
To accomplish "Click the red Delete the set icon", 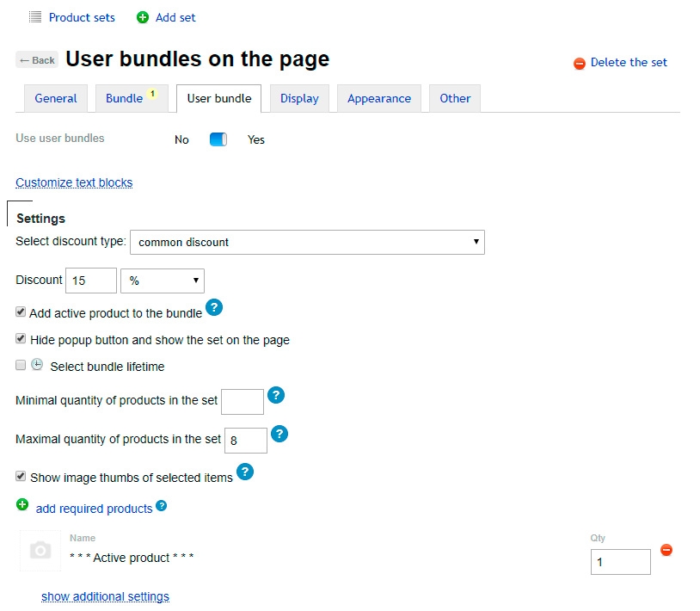I will 580,63.
